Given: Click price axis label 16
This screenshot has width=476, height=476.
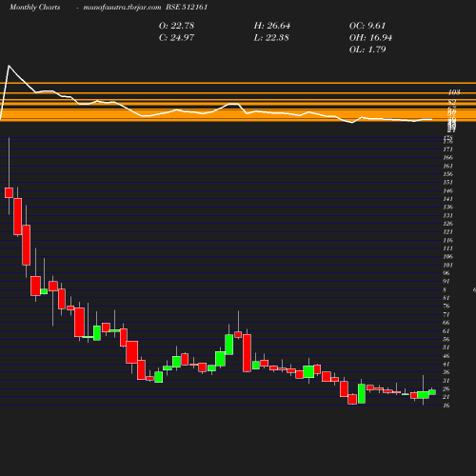Looking at the screenshot, I should click(x=446, y=406).
